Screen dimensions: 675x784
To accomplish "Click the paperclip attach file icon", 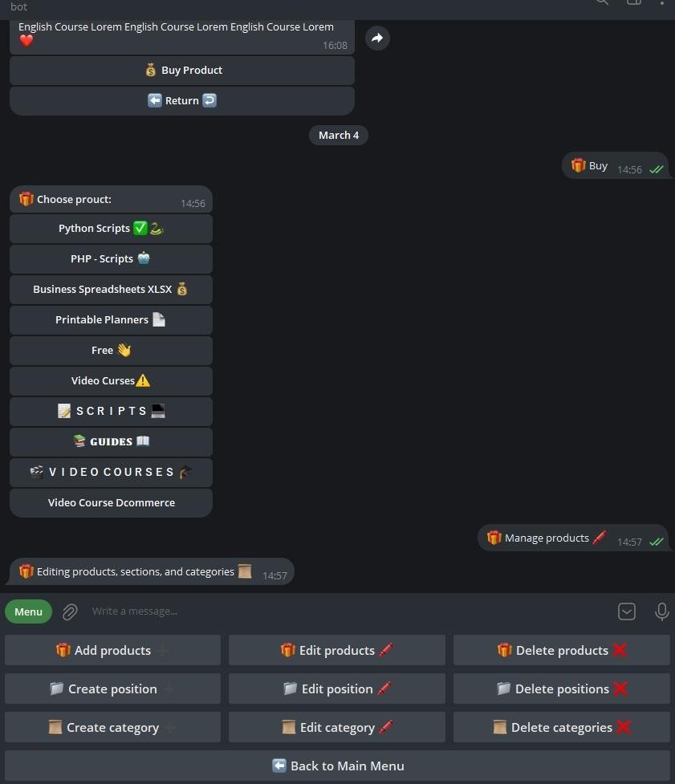I will (70, 611).
